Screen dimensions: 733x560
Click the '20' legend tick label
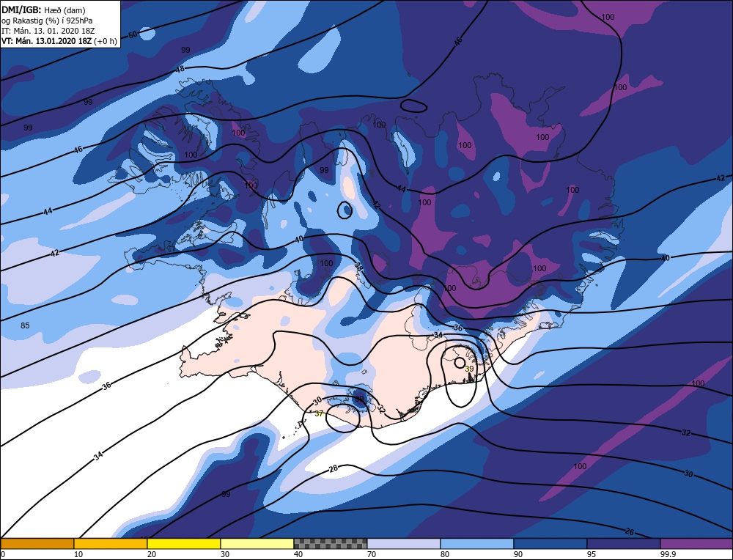tap(152, 554)
